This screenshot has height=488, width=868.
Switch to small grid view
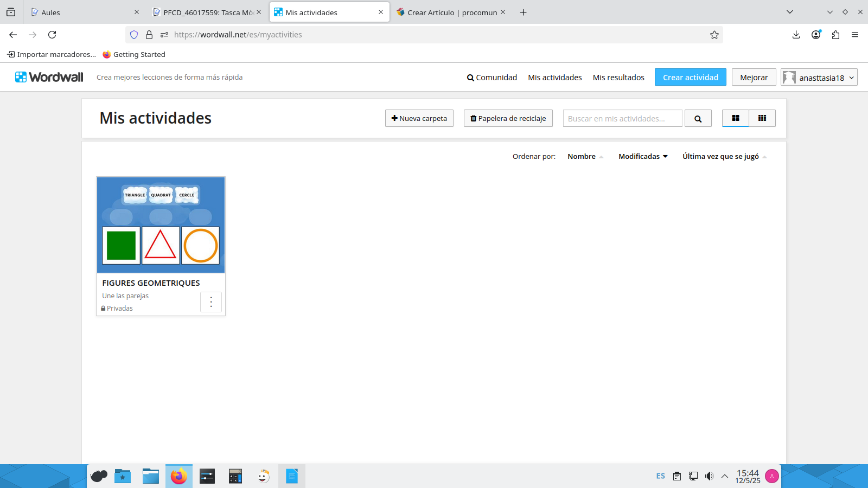[762, 118]
